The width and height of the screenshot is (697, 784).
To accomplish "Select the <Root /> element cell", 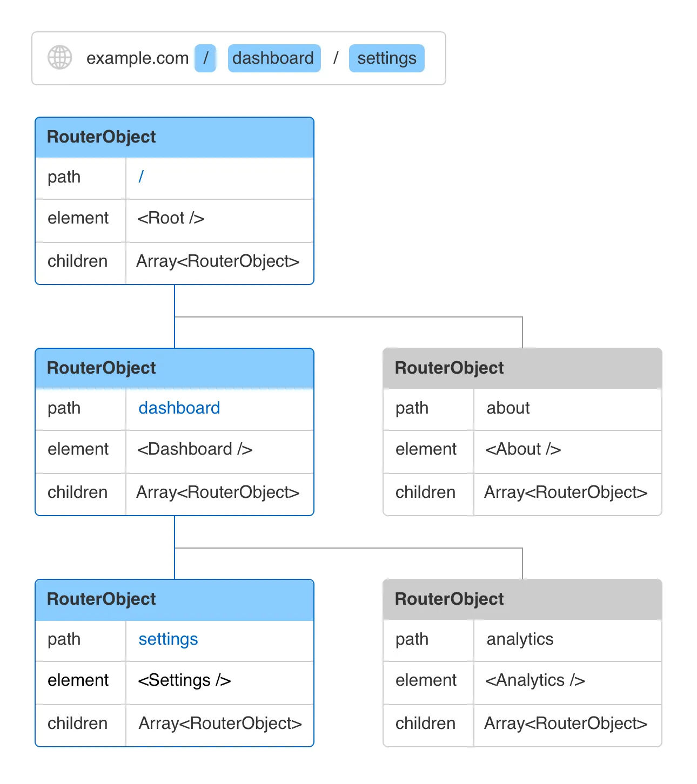I will pos(171,218).
